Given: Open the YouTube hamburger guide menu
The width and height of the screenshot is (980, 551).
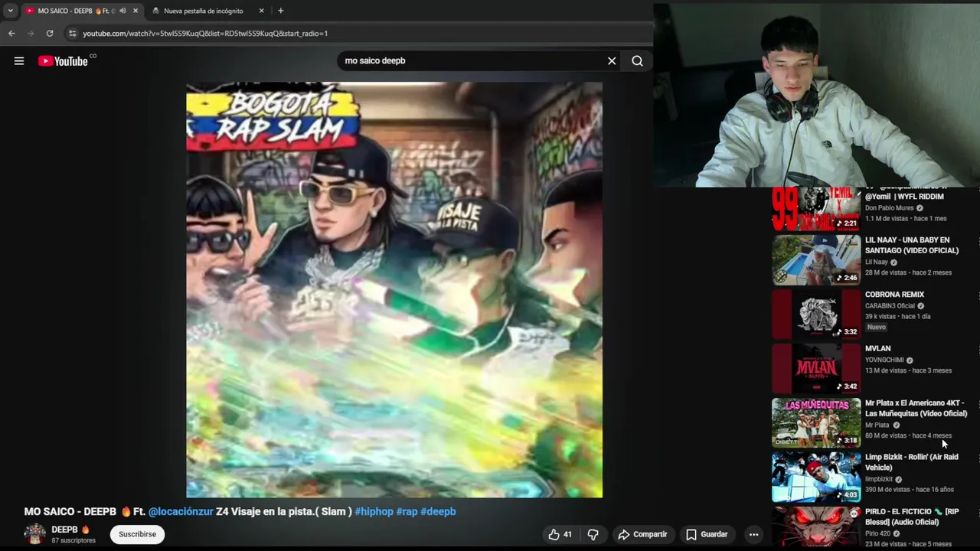Looking at the screenshot, I should point(19,61).
